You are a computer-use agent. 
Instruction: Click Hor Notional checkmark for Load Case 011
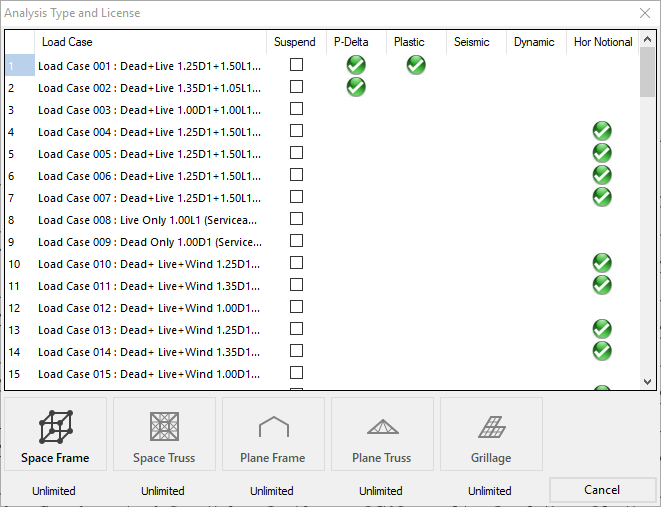point(602,285)
